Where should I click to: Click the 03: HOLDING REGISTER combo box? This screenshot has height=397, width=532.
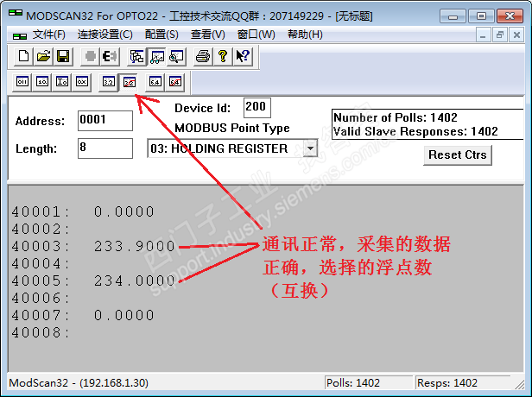pyautogui.click(x=232, y=148)
